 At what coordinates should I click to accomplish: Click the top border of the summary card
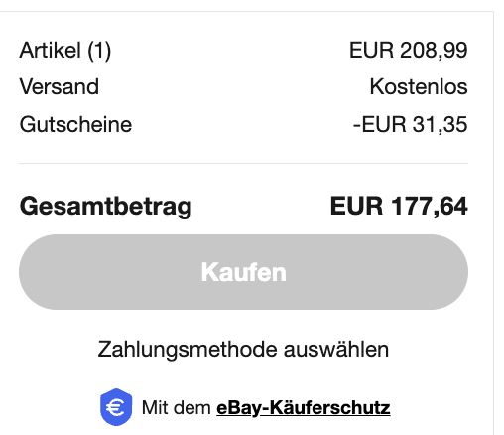point(247,12)
